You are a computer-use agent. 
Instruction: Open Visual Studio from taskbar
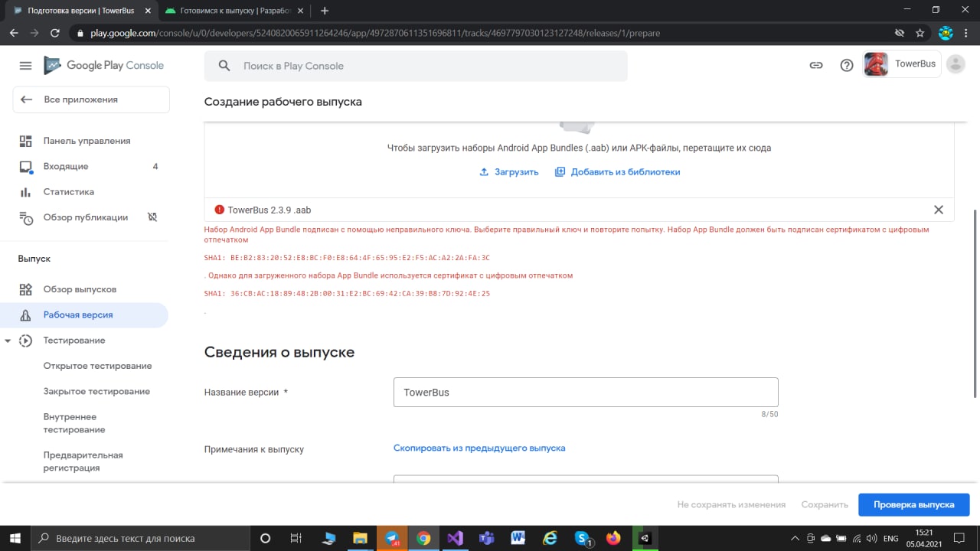point(456,538)
